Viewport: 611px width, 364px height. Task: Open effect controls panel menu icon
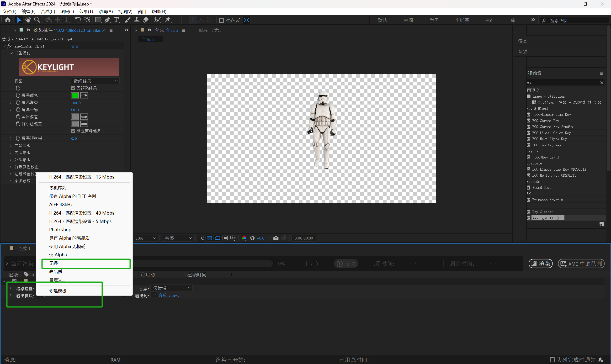(111, 30)
